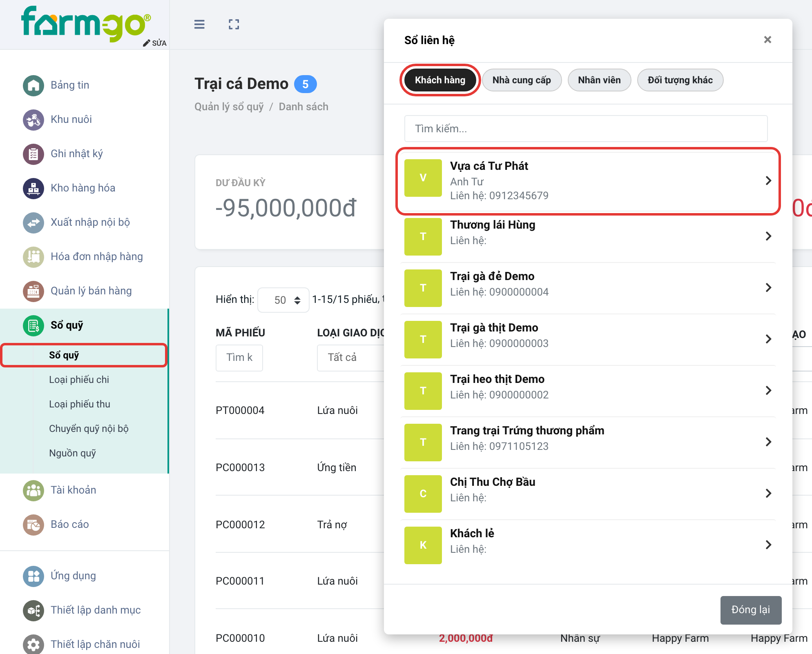
Task: Open chevron for Vựa cá Tư Phát
Action: click(768, 180)
